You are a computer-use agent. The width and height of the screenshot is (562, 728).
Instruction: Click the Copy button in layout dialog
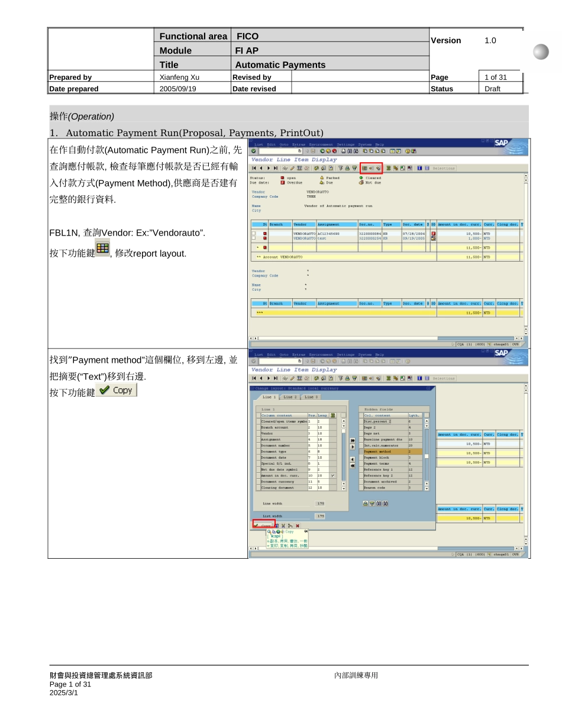coord(263,526)
